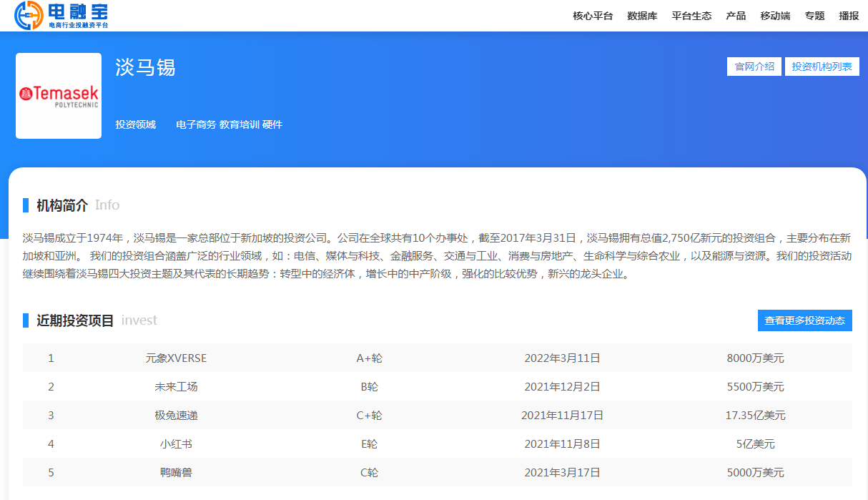Click the Temasek institution logo image

[59, 95]
